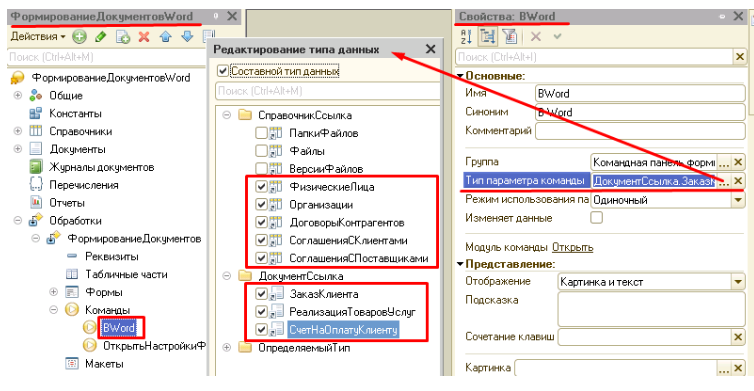Click the Комментарий input field

[x=640, y=131]
